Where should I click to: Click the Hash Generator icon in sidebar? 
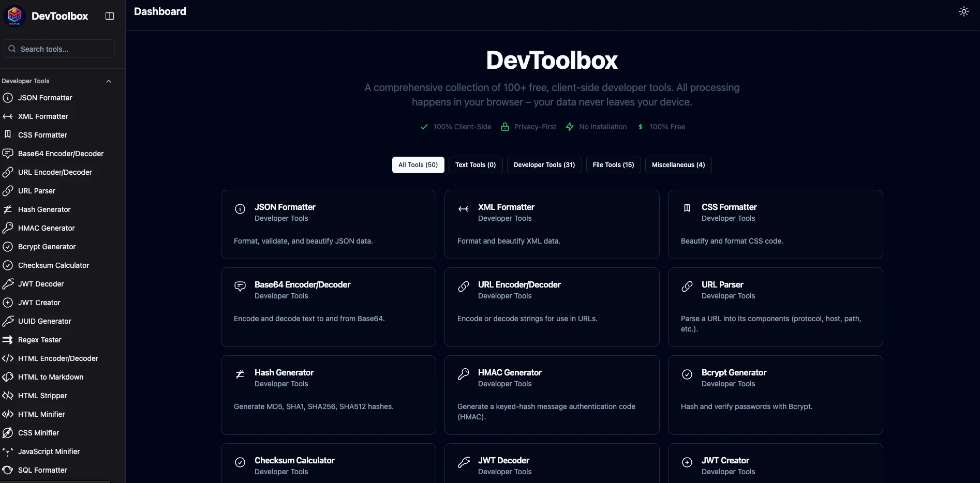(x=8, y=209)
